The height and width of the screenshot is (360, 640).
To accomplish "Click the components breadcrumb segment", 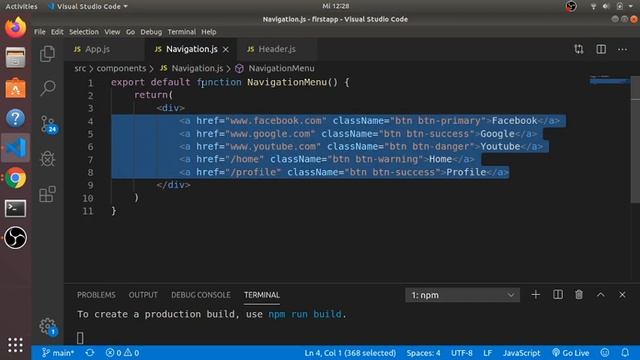I will [x=121, y=69].
